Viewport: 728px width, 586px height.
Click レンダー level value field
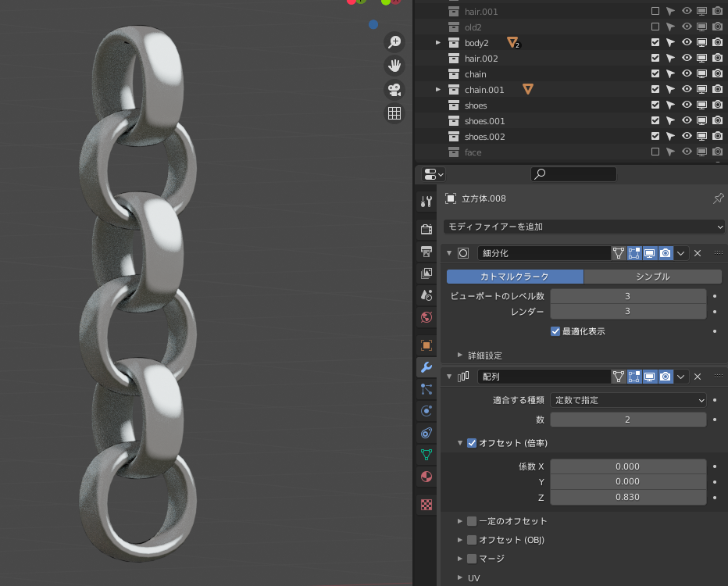[628, 311]
